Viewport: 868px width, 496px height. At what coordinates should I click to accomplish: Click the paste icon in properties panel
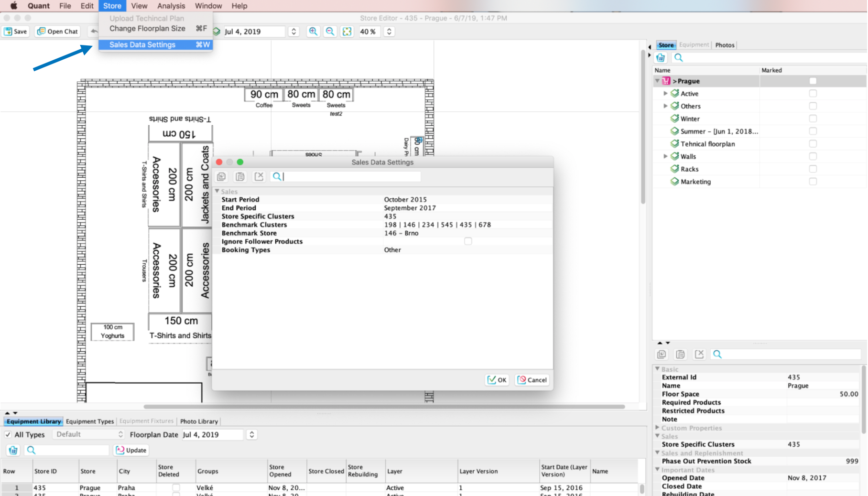click(680, 354)
